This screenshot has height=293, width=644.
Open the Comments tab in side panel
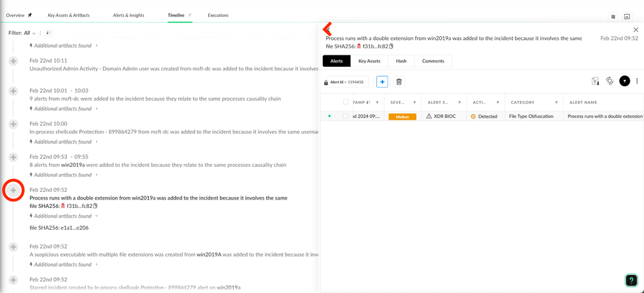(x=433, y=61)
